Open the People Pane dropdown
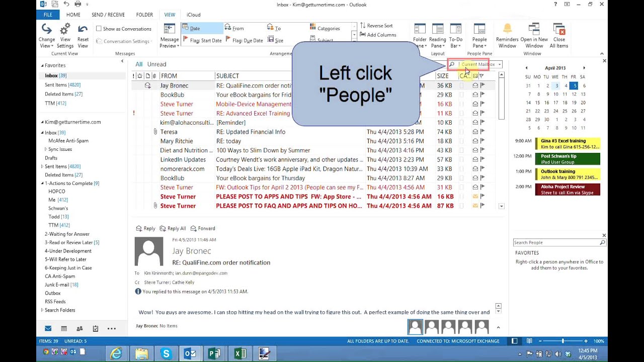 pyautogui.click(x=479, y=36)
